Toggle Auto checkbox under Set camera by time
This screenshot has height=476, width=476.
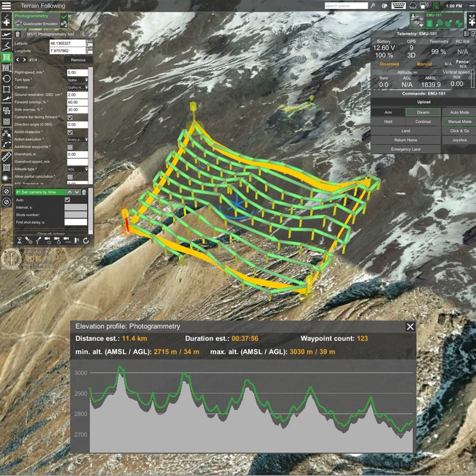coord(67,200)
